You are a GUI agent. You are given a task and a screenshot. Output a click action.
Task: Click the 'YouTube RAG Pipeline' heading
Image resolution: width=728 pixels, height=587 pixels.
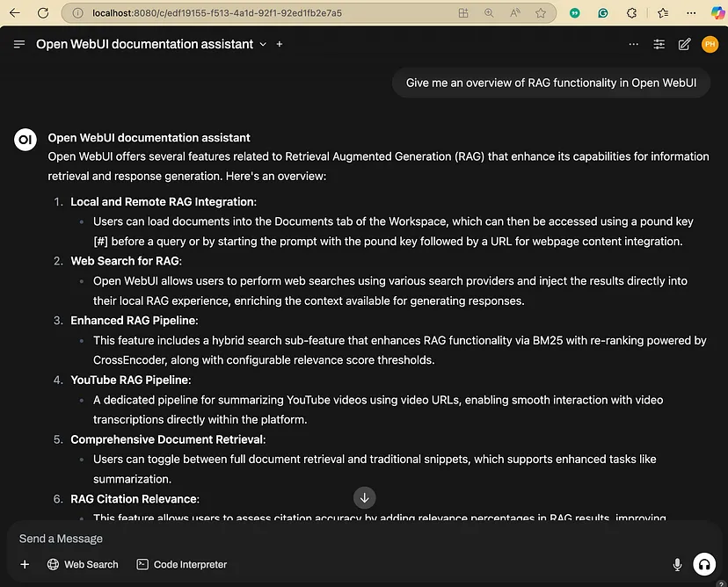pyautogui.click(x=131, y=380)
